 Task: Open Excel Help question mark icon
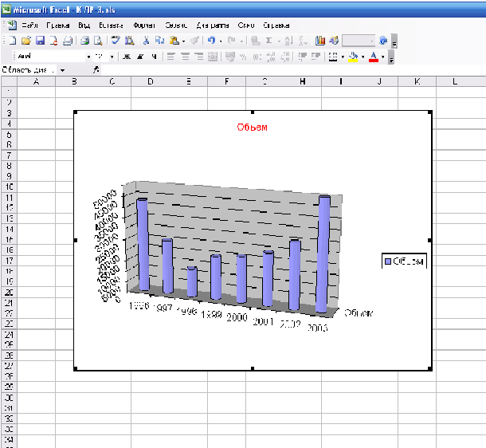click(383, 41)
